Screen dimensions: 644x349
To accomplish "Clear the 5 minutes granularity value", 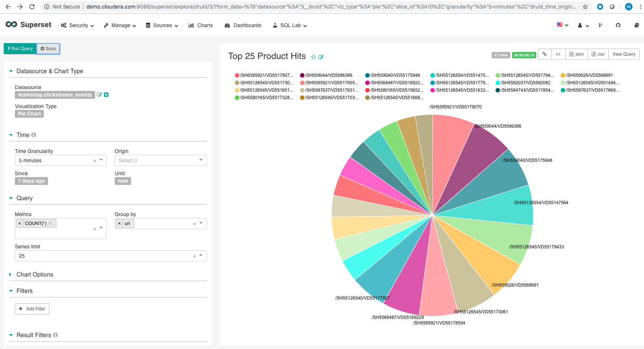I will coord(95,161).
